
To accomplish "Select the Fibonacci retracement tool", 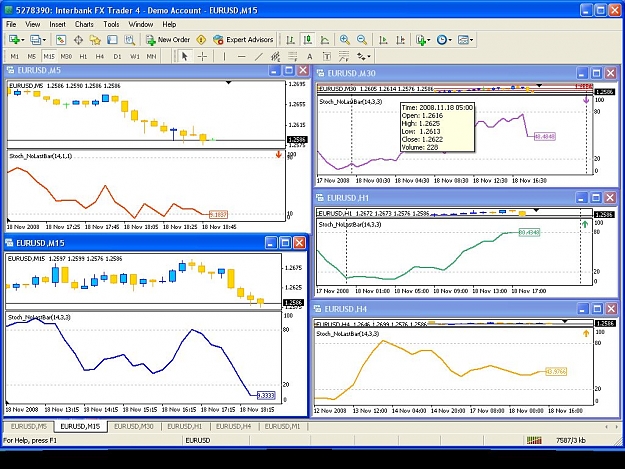I will (292, 57).
